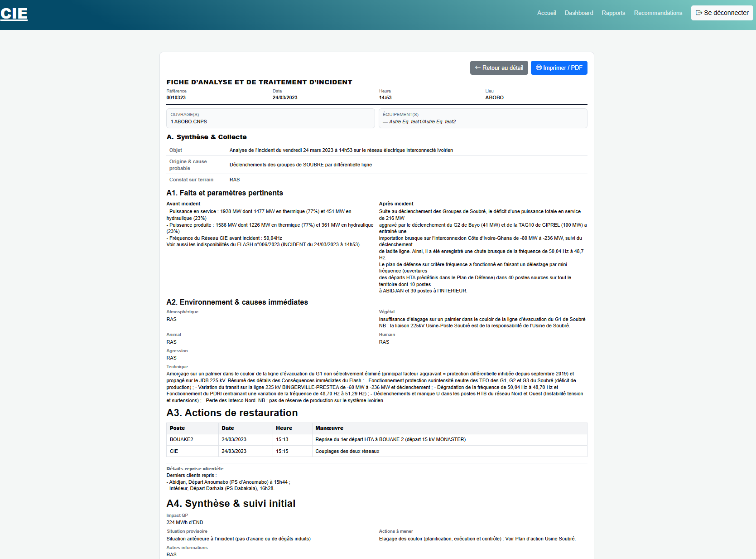Select the OUVRAGE(S) box showing ABOBO.CNPS

270,118
